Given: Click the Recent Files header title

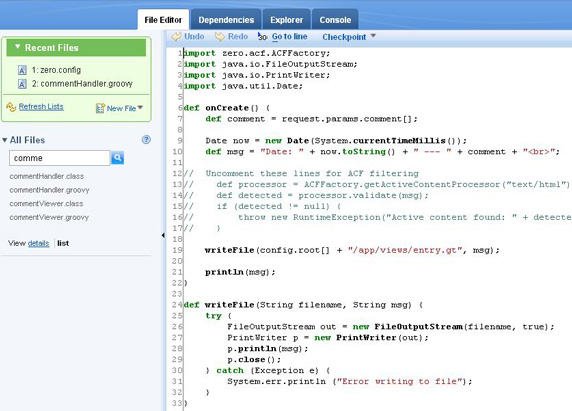Looking at the screenshot, I should pos(52,48).
